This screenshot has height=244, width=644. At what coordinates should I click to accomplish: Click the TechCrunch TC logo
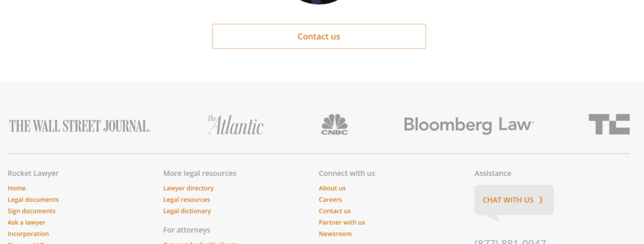(x=609, y=124)
